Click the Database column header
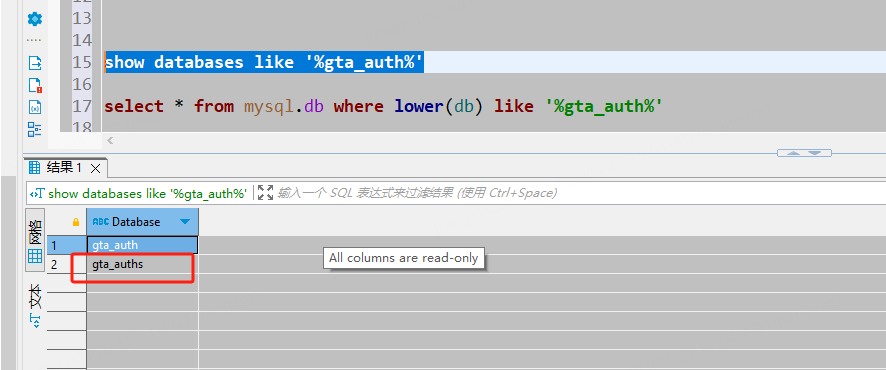 click(142, 222)
